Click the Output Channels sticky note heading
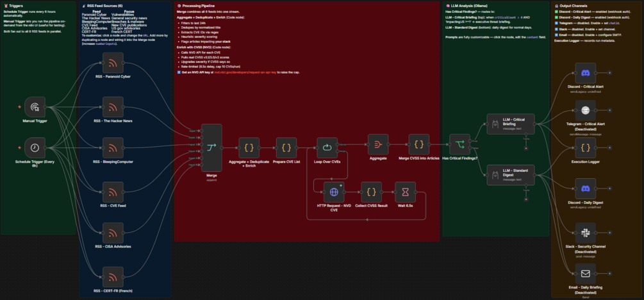Viewport: 644px width, 300px height. (571, 6)
